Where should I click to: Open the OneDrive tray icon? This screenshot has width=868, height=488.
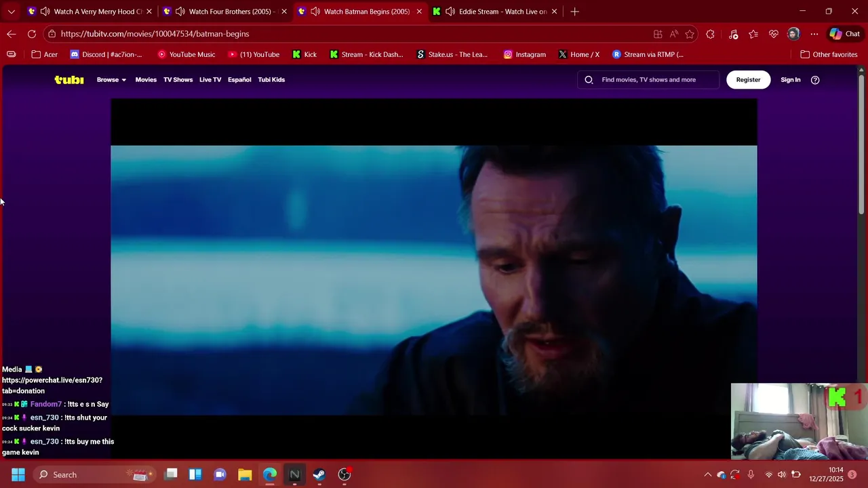pos(721,474)
